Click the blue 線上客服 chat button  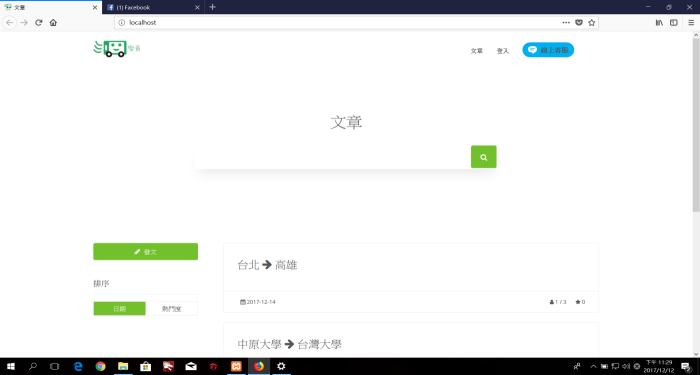coord(548,50)
